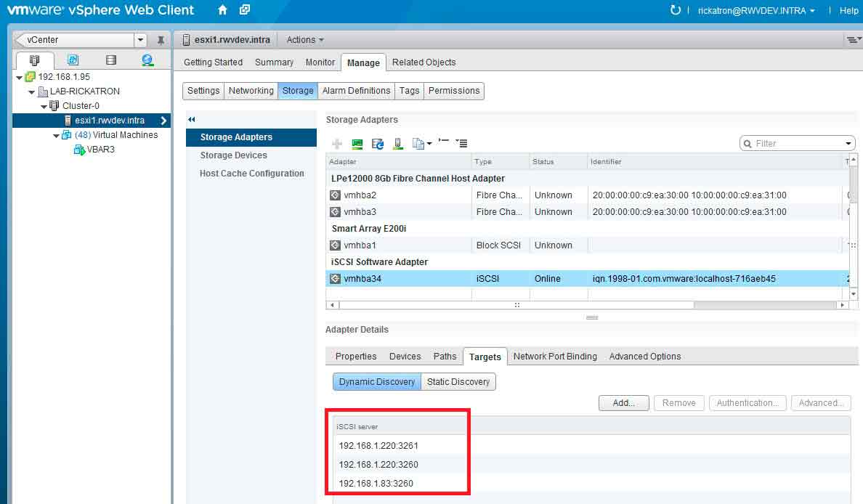The image size is (863, 504).
Task: Collapse the (48) Virtual Machines node
Action: pos(56,135)
